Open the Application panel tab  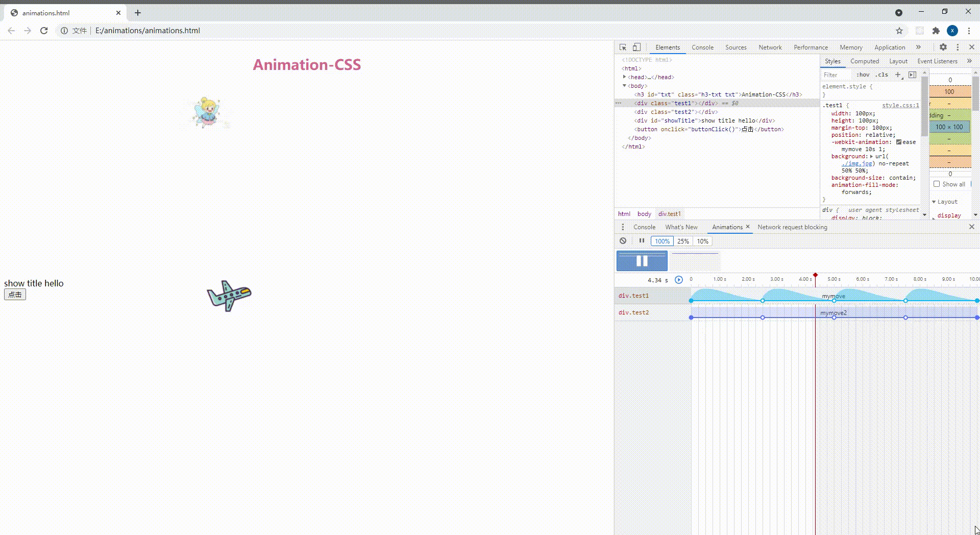[x=890, y=47]
